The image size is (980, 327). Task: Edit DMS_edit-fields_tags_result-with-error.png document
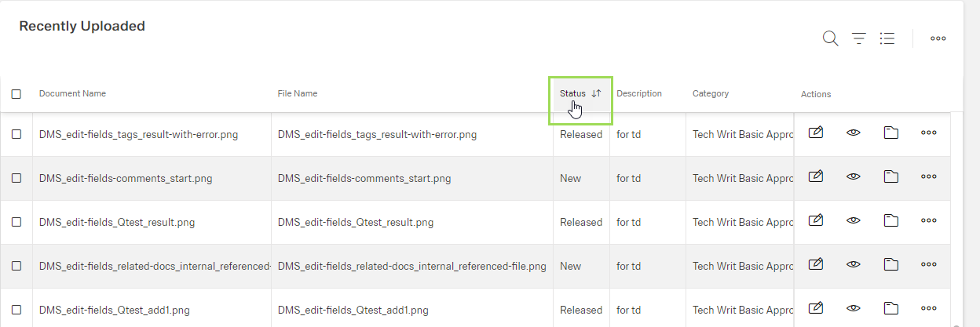coord(816,133)
